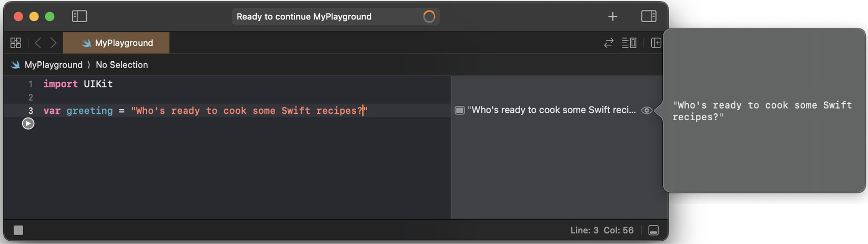Open the related items grid menu
The image size is (868, 244).
click(x=16, y=43)
